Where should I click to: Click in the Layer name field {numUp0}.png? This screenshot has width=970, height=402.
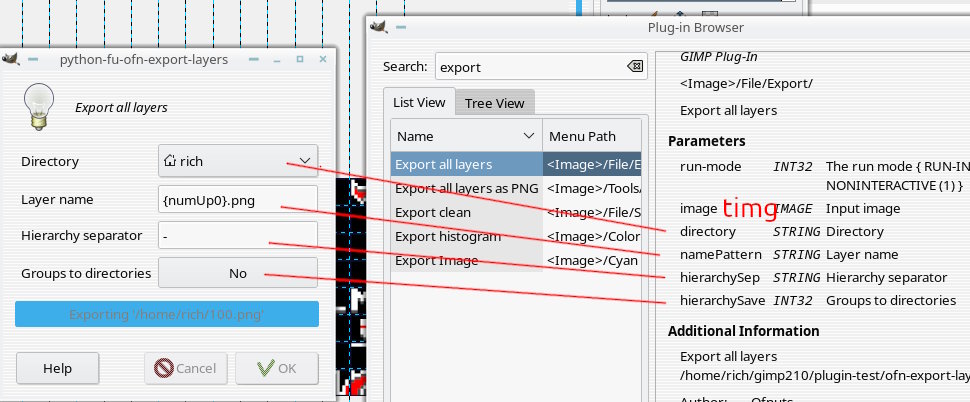[238, 201]
